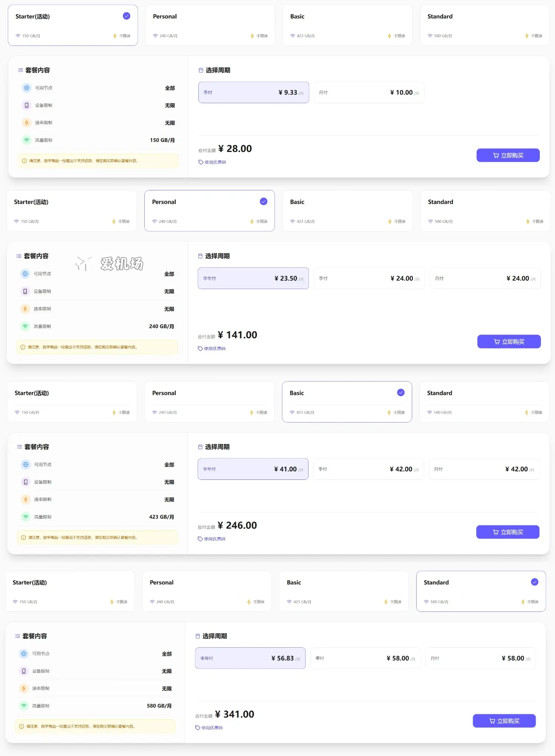Image resolution: width=555 pixels, height=756 pixels.
Task: Click the refund notice banner under 423 GB/月
Action: tap(97, 538)
